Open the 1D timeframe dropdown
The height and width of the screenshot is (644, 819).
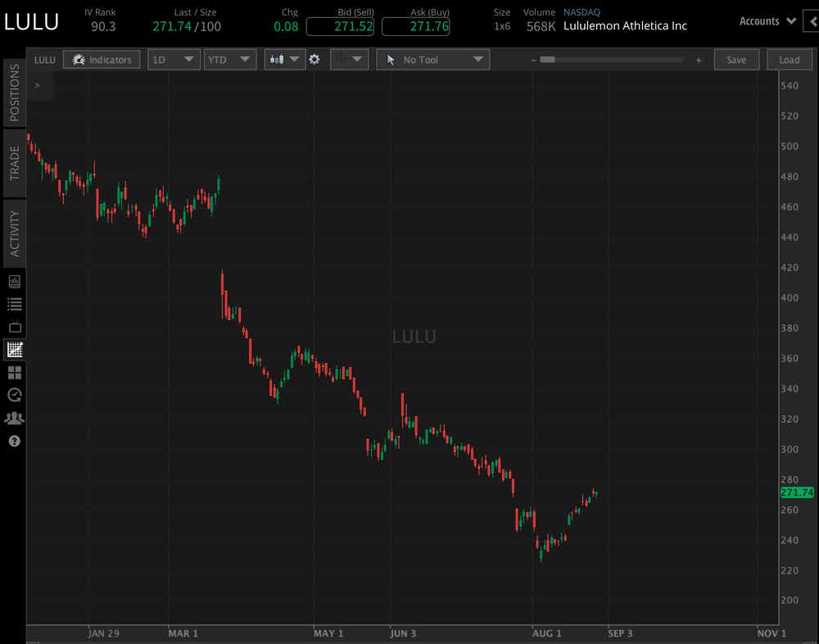[174, 59]
